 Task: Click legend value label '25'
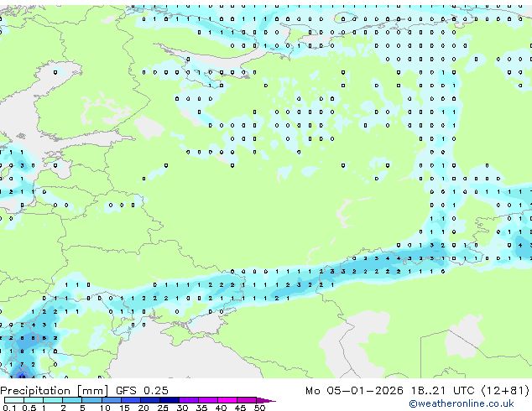pos(163,408)
